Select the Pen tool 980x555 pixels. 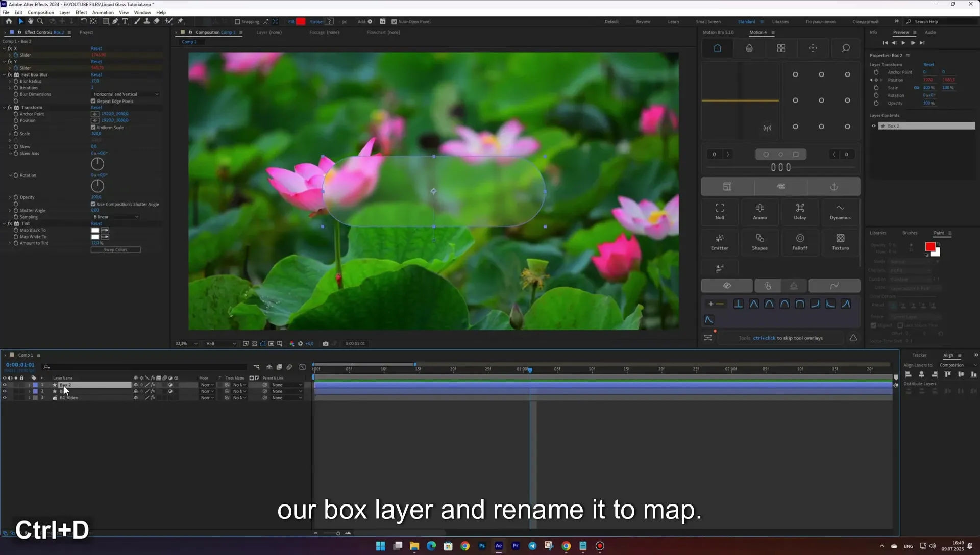(x=115, y=21)
